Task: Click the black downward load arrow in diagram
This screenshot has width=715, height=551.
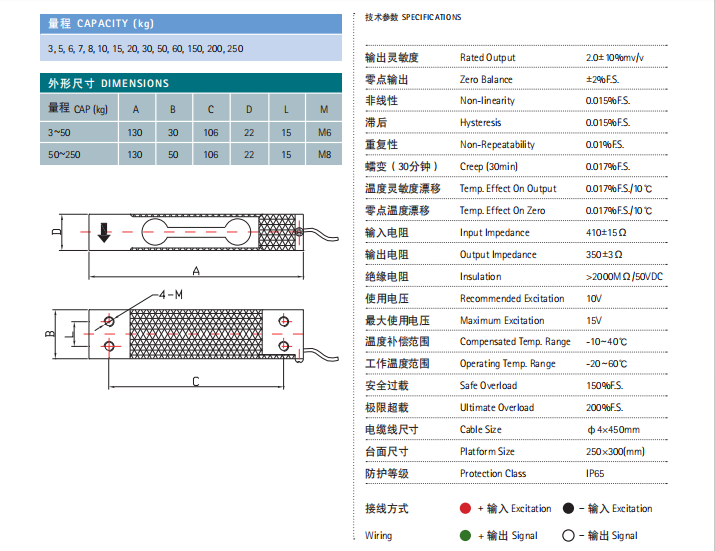Action: pyautogui.click(x=104, y=233)
